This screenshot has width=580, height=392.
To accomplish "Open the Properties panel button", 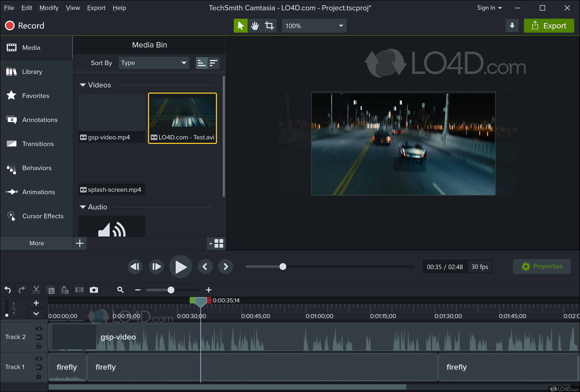I will pyautogui.click(x=542, y=267).
